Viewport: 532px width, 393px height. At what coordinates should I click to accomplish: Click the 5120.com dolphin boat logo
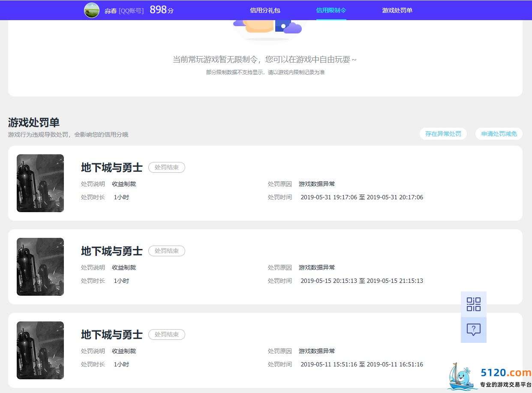click(x=462, y=377)
